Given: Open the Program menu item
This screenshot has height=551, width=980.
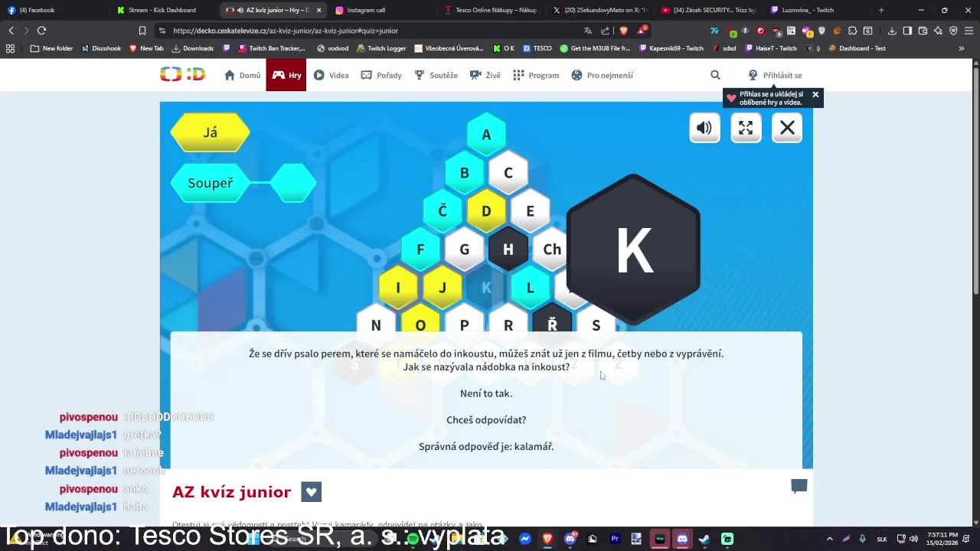Looking at the screenshot, I should click(536, 75).
